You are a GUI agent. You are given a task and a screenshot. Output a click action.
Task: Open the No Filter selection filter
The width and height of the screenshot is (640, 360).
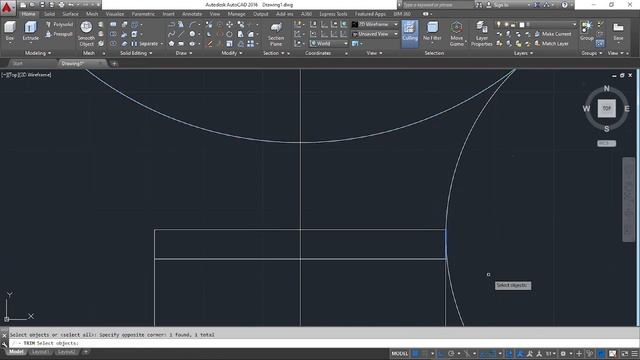coord(432,31)
